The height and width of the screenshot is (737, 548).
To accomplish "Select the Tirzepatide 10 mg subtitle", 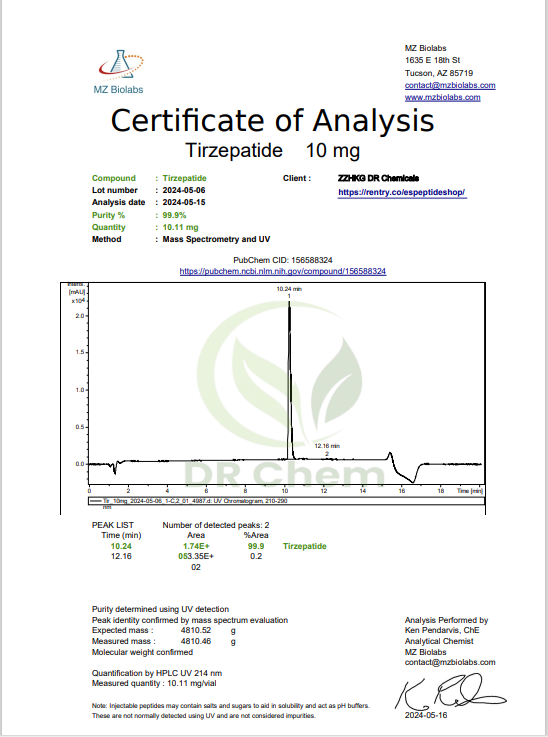I will pyautogui.click(x=273, y=150).
